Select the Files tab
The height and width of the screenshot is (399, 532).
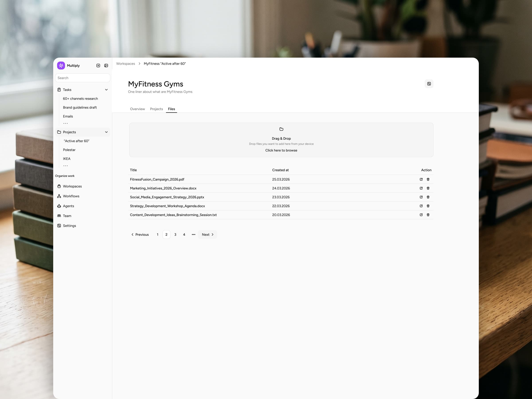tap(172, 109)
